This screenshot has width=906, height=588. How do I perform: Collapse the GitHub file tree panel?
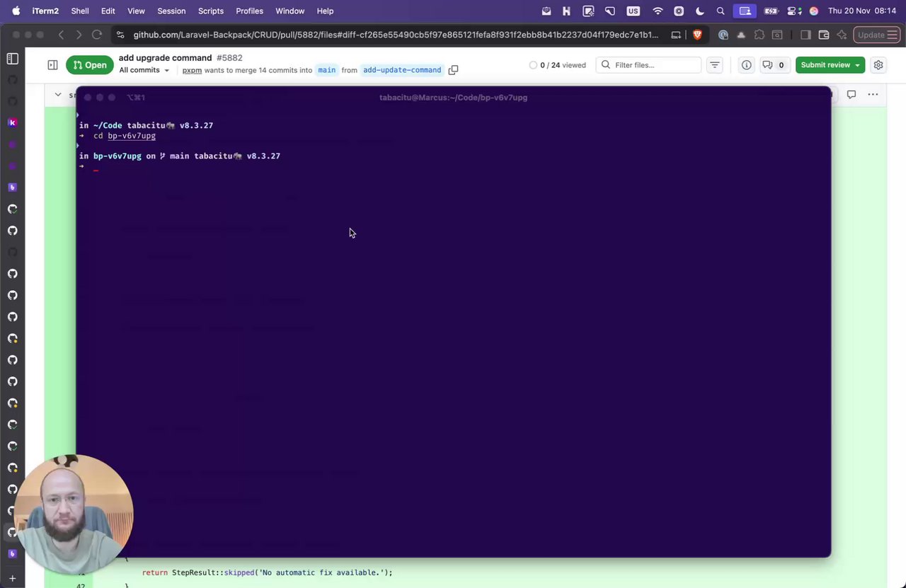pyautogui.click(x=52, y=65)
